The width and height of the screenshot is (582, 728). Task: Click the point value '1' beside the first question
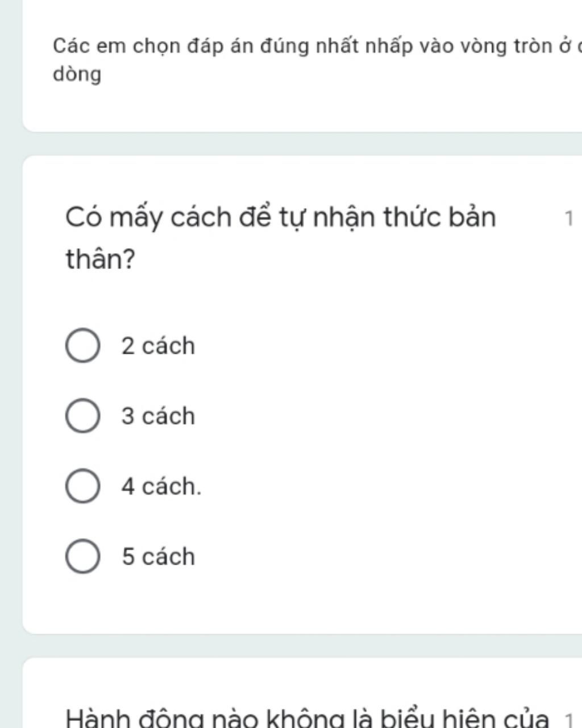[569, 218]
